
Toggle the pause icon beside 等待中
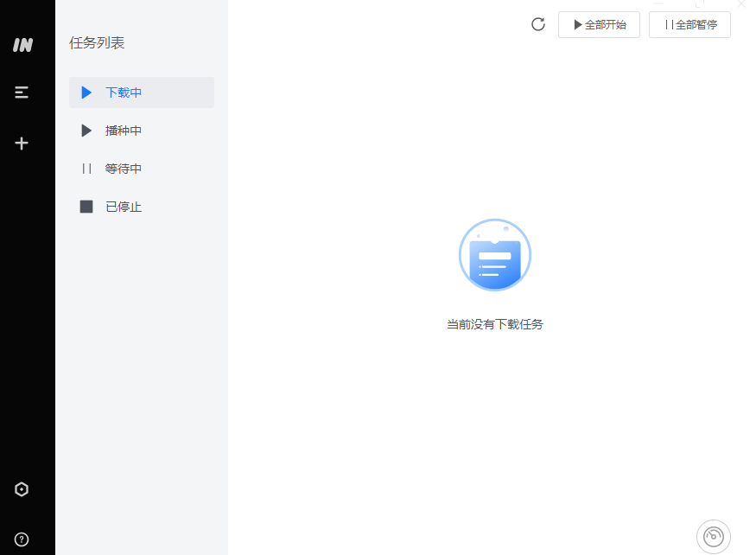(x=86, y=169)
